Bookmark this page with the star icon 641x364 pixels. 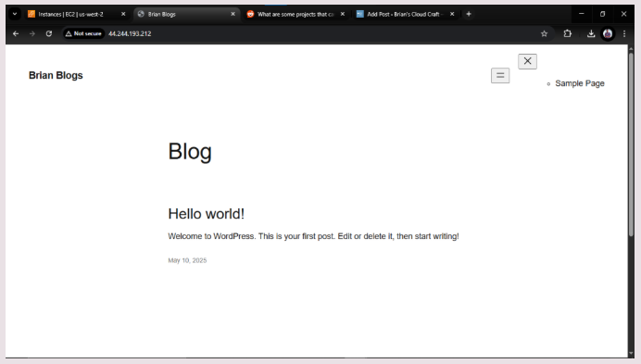pyautogui.click(x=544, y=33)
